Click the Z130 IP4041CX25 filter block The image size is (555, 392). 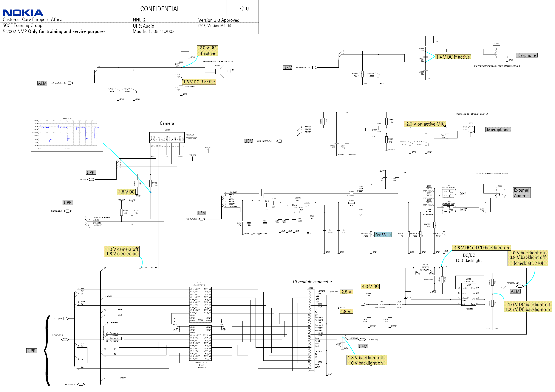coord(201,343)
